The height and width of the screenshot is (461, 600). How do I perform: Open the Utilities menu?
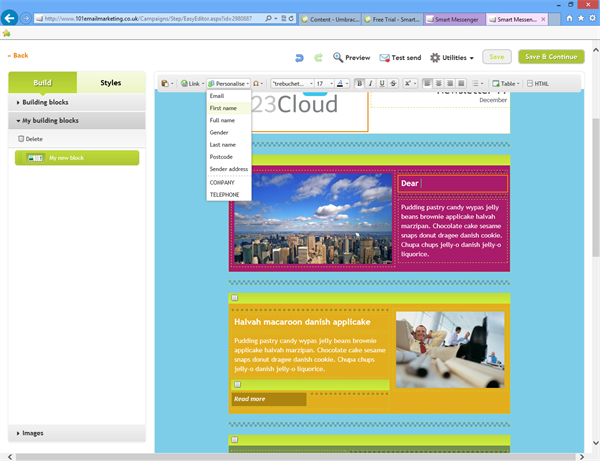[x=452, y=58]
